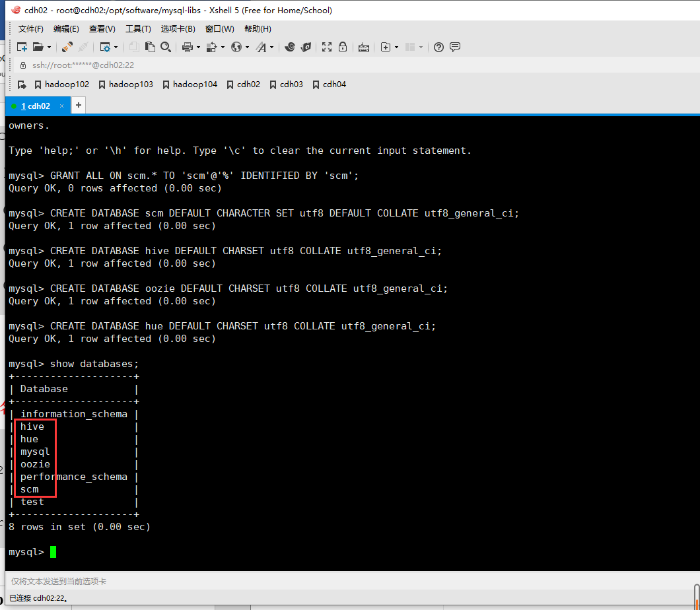Connect using the cdh02 bookmark

243,85
